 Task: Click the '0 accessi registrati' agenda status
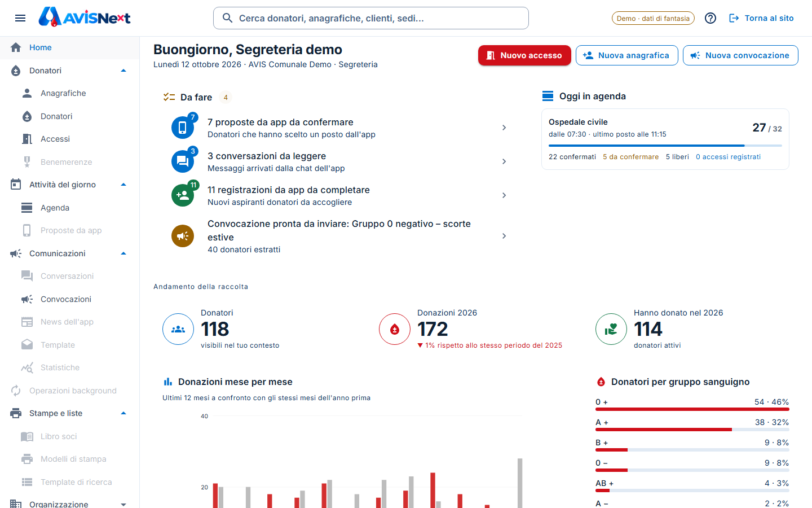pyautogui.click(x=728, y=157)
